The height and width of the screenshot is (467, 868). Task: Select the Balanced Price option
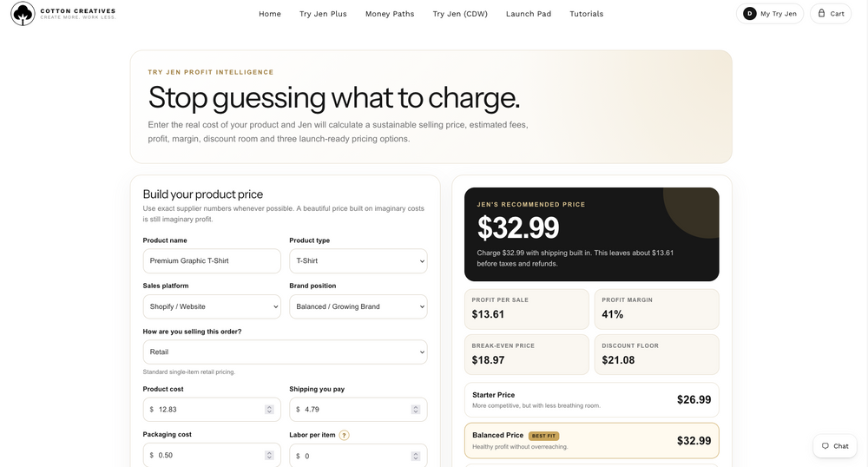[x=592, y=440]
